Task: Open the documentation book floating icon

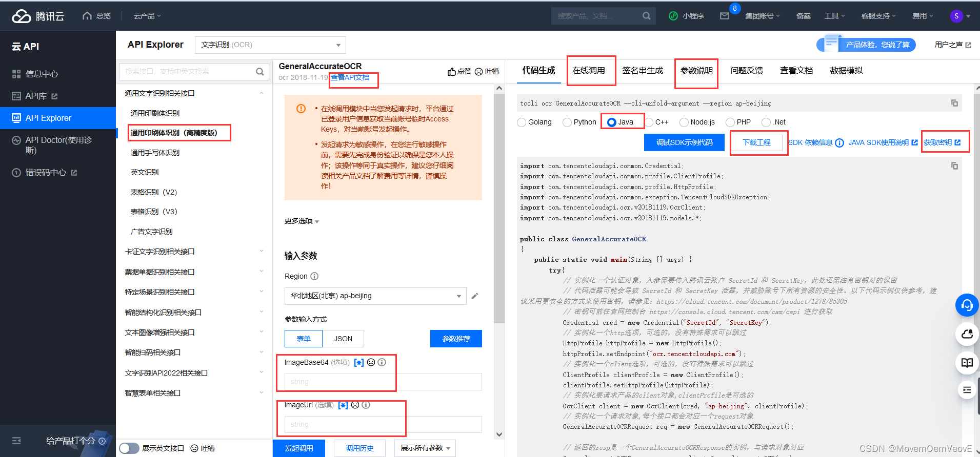Action: pyautogui.click(x=967, y=363)
